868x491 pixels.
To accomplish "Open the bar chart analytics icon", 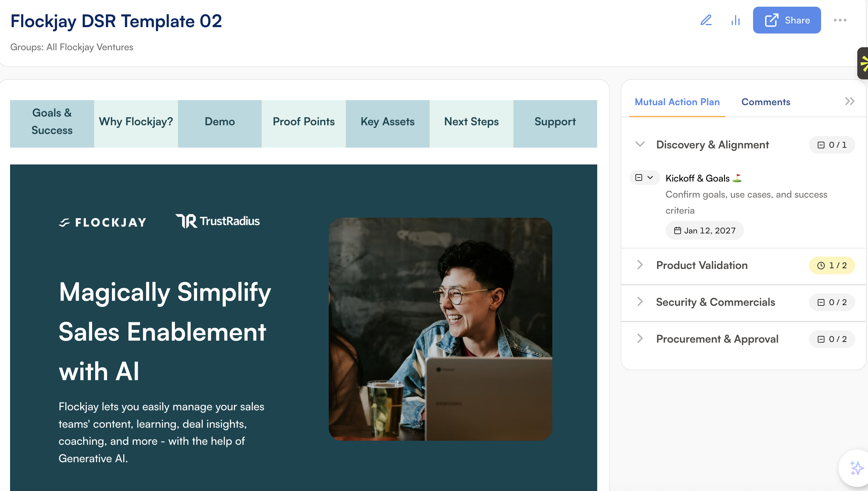I will coord(735,20).
